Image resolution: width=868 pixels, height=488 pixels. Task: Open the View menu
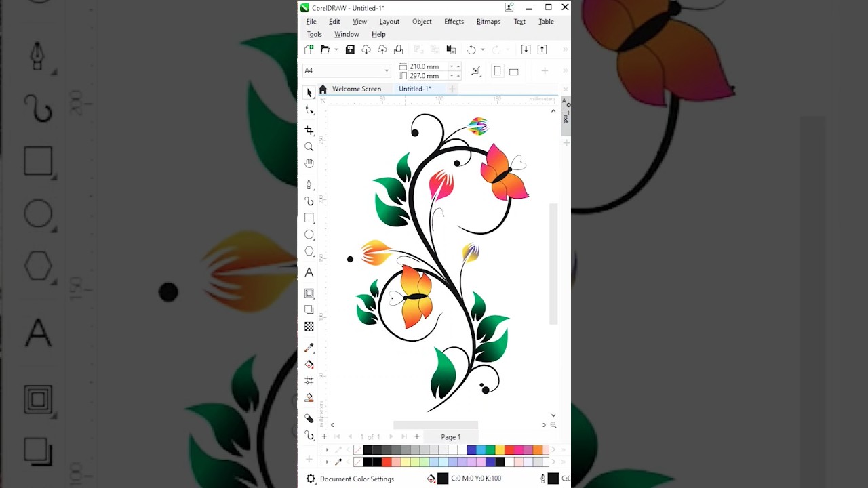click(x=359, y=22)
